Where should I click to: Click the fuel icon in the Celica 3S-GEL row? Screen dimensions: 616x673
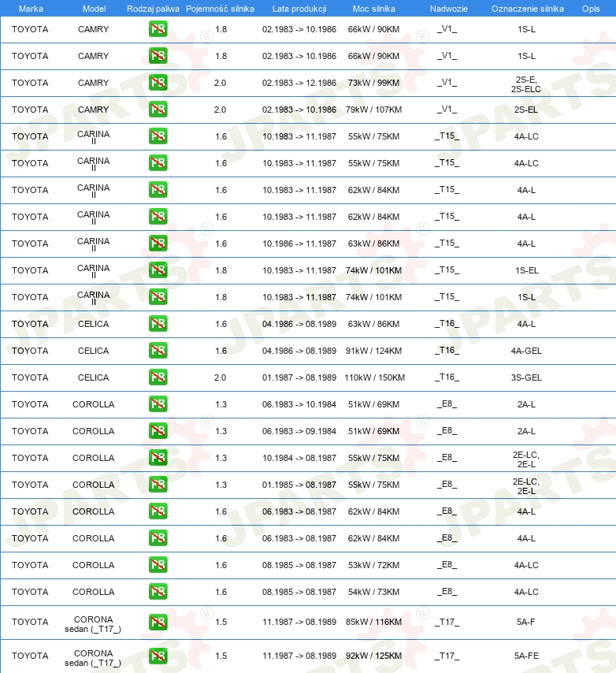158,377
